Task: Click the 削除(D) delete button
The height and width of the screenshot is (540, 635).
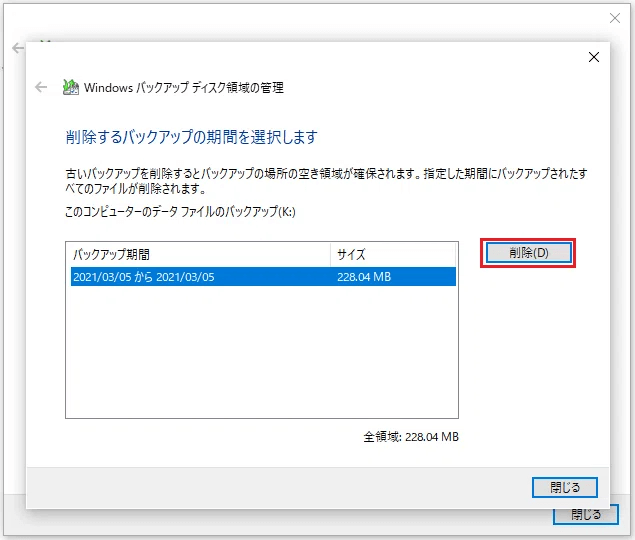Action: (x=528, y=253)
